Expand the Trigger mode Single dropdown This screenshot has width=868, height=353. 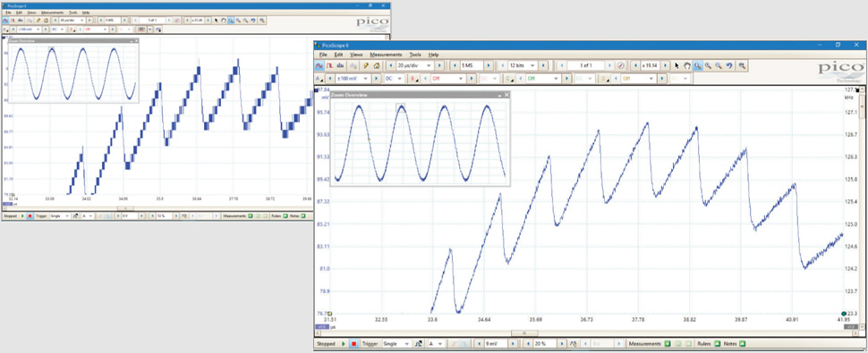point(397,343)
